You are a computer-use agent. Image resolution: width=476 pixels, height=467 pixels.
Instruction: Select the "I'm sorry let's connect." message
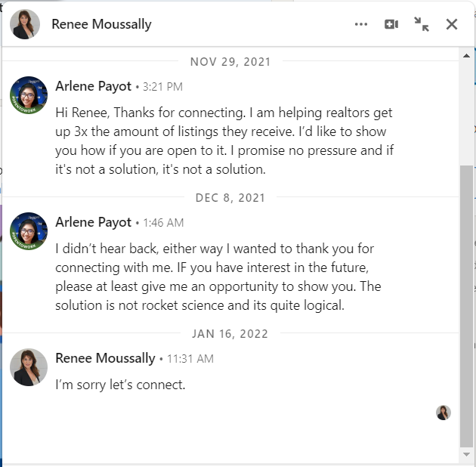tap(120, 385)
